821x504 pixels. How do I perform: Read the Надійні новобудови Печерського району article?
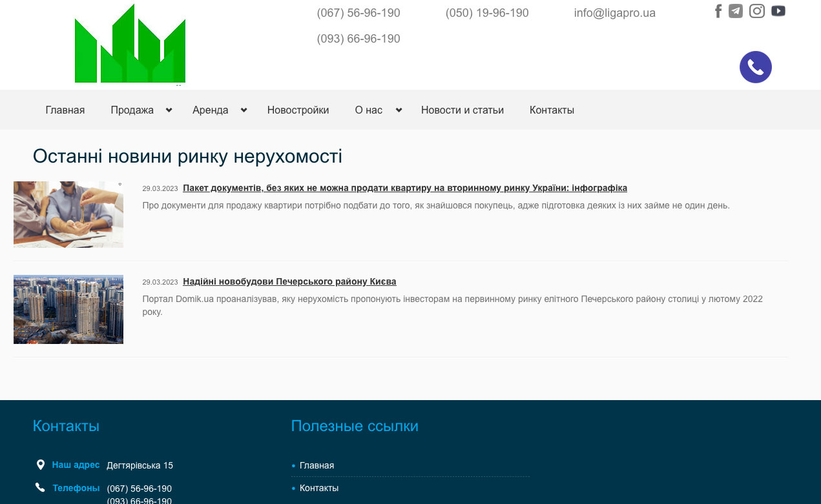coord(289,282)
